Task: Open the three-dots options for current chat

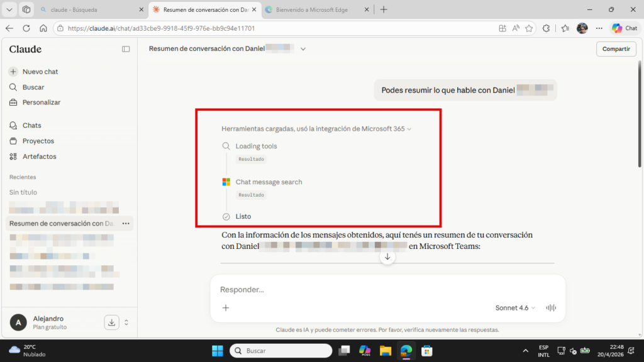Action: 126,224
